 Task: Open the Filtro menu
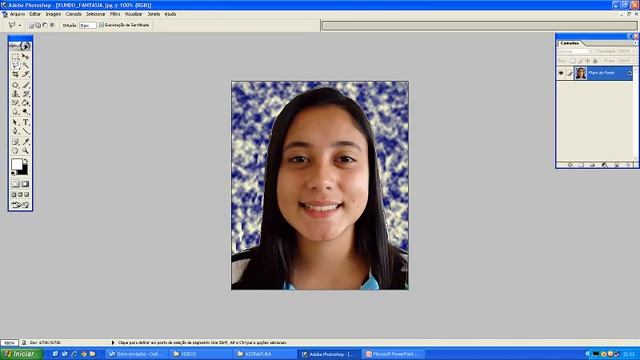pyautogui.click(x=115, y=14)
